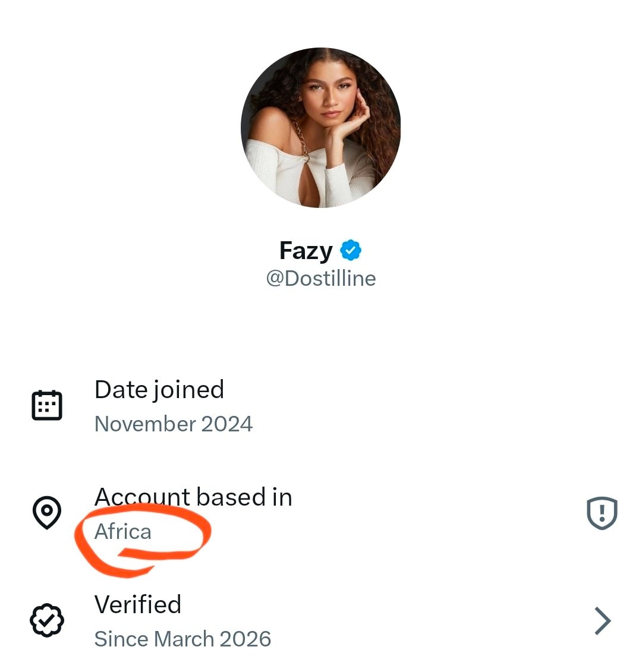Click the November 2024 join date
Viewport: 642px width, 672px height.
coord(173,424)
